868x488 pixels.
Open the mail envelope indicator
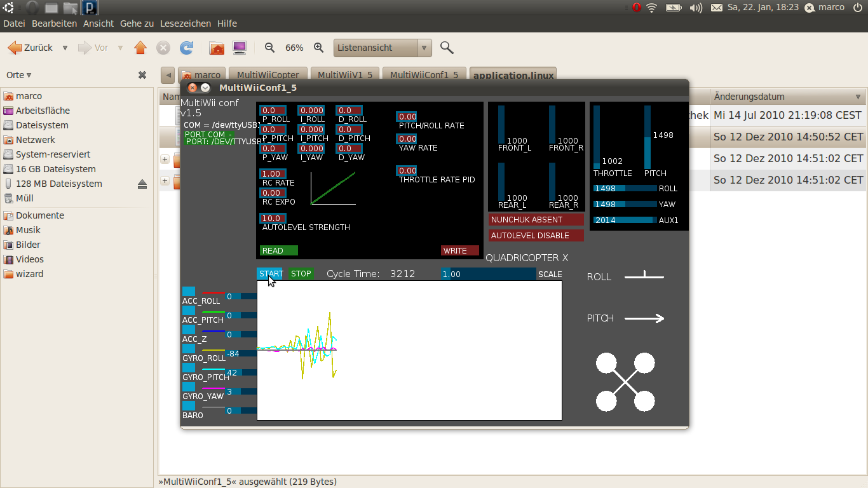click(716, 8)
